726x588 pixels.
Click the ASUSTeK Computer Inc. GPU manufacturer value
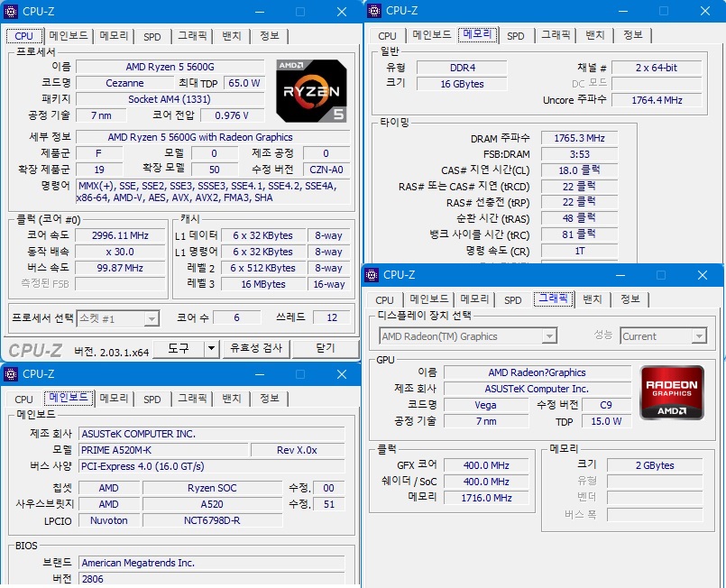(x=537, y=389)
